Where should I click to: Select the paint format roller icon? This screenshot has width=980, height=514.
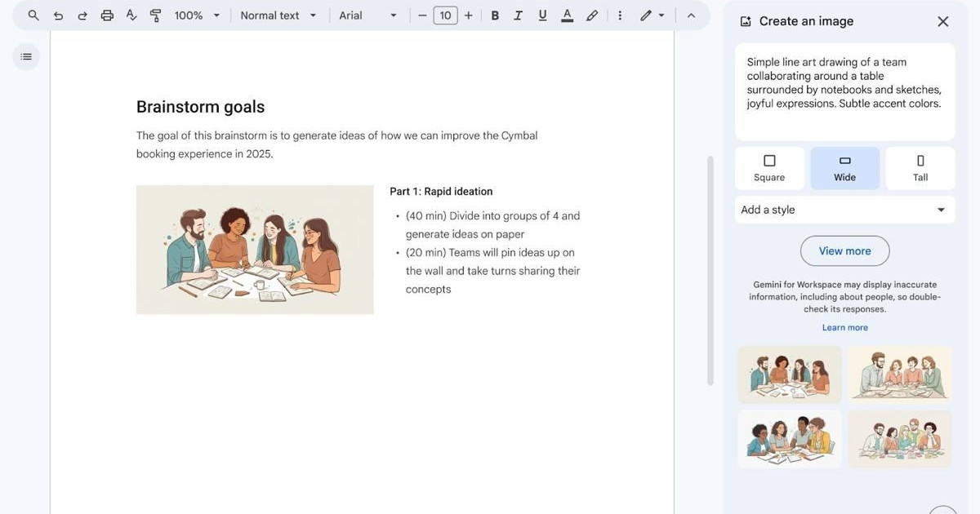[156, 16]
